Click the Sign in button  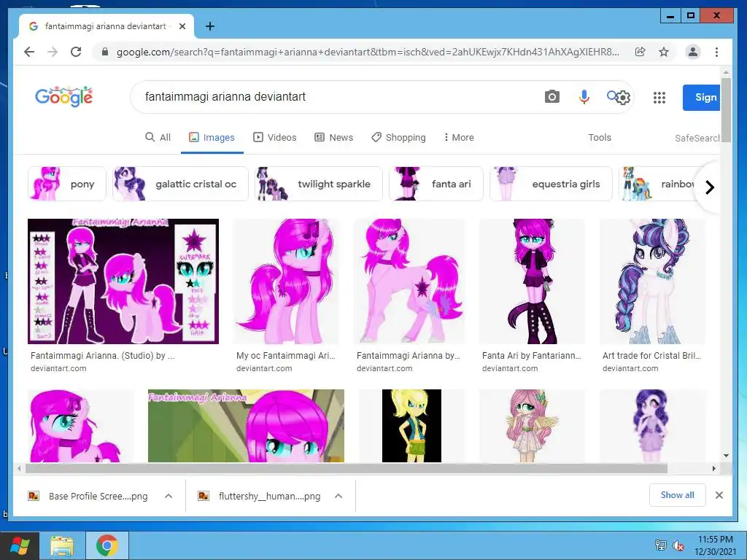pyautogui.click(x=701, y=98)
